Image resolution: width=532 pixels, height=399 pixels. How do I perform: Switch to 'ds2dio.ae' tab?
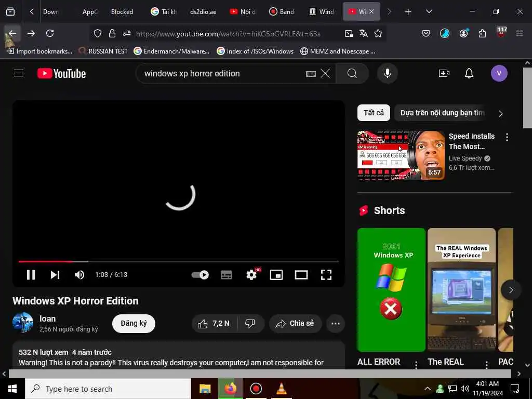click(x=203, y=12)
